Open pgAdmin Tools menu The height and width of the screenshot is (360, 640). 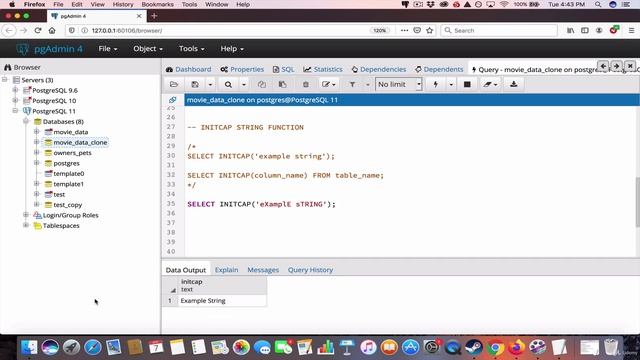[191, 49]
